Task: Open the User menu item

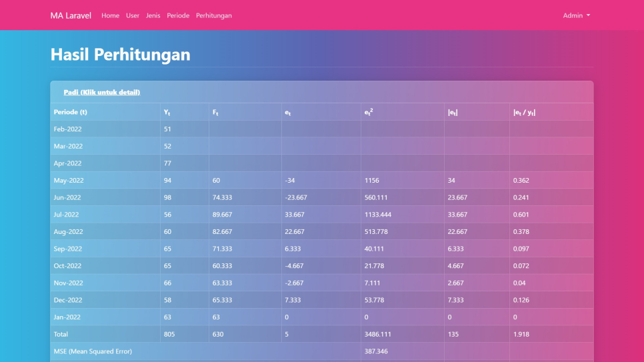Action: [x=133, y=15]
